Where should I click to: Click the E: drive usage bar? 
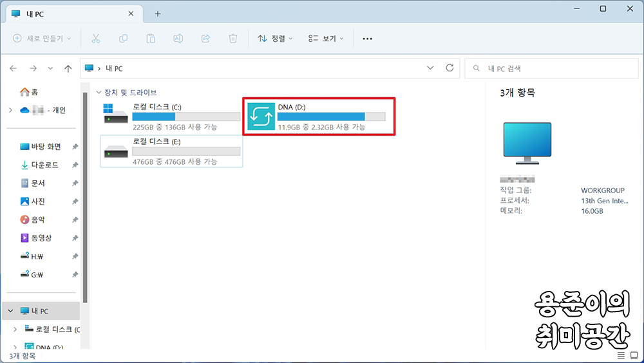(186, 151)
